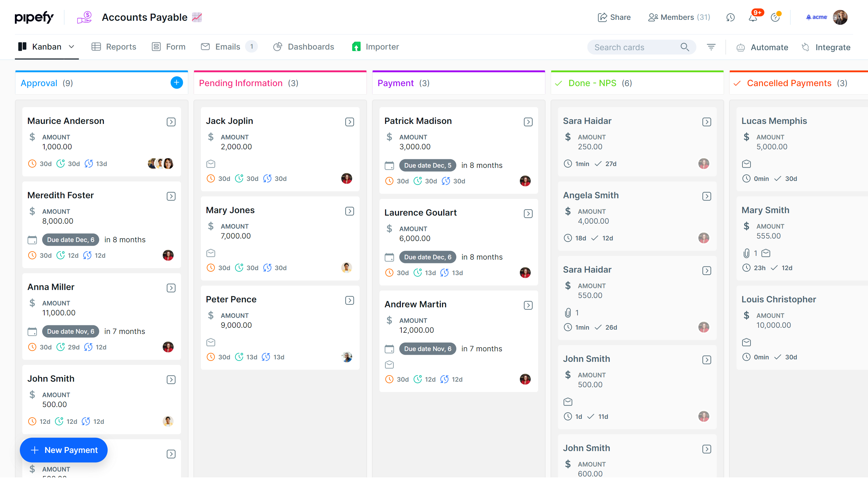Advance Angela Smith card using arrow icon
Screen dimensions: 868x487
(706, 196)
